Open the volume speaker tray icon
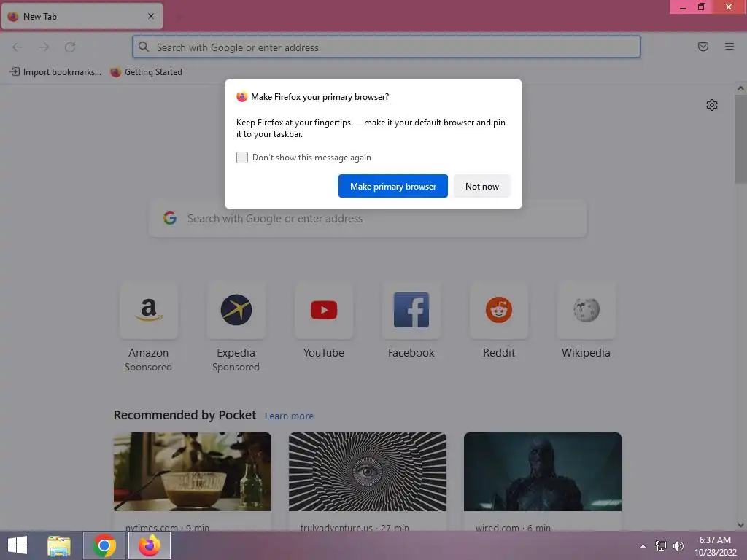Image resolution: width=747 pixels, height=560 pixels. (x=678, y=546)
